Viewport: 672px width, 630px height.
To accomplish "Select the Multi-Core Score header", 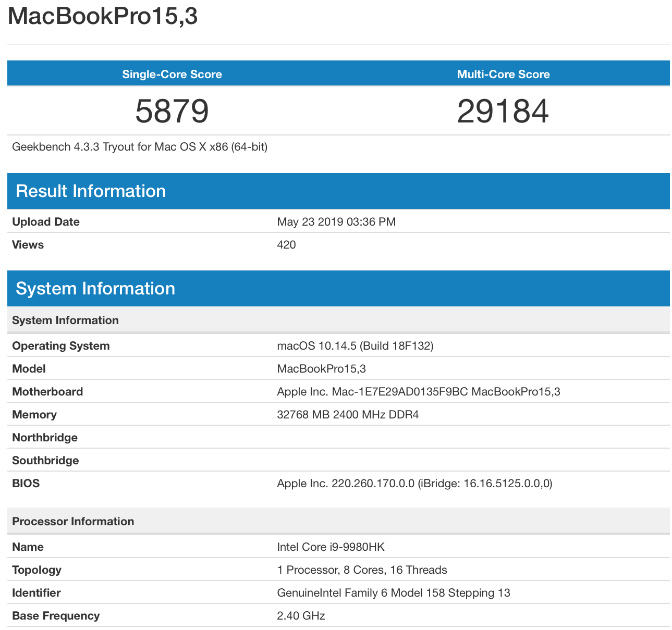I will pyautogui.click(x=503, y=74).
